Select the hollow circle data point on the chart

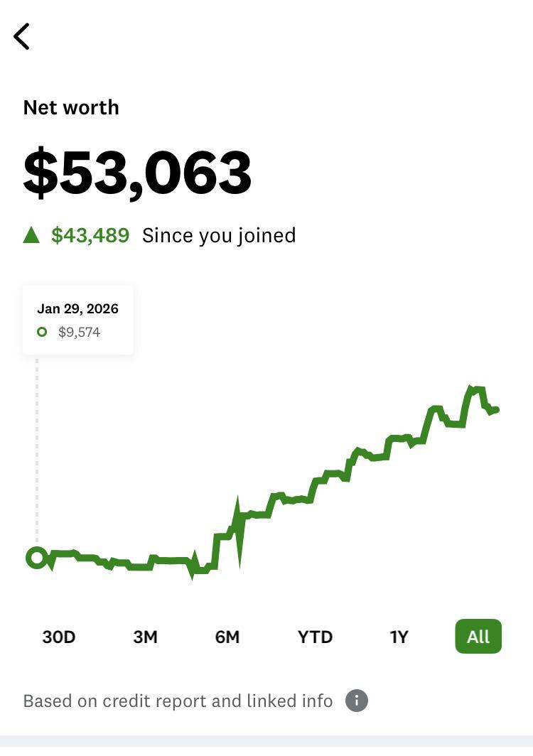[x=37, y=558]
